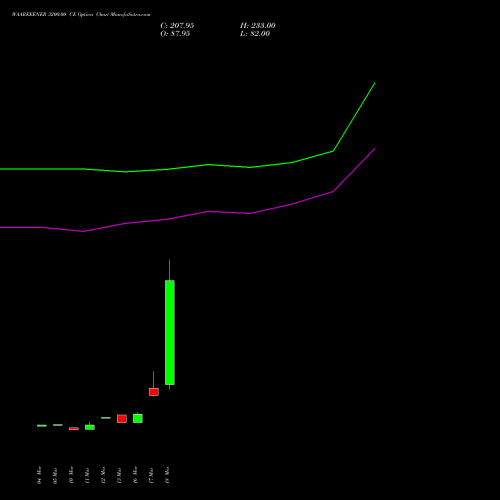Select the 17 Mar date label

click(x=151, y=475)
